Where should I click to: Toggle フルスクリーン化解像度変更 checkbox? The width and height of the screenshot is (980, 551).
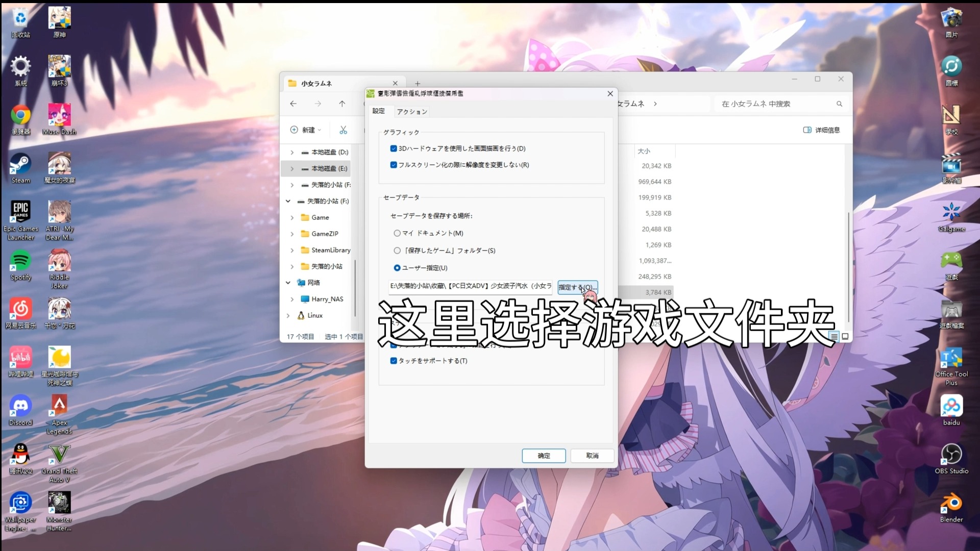pyautogui.click(x=393, y=165)
